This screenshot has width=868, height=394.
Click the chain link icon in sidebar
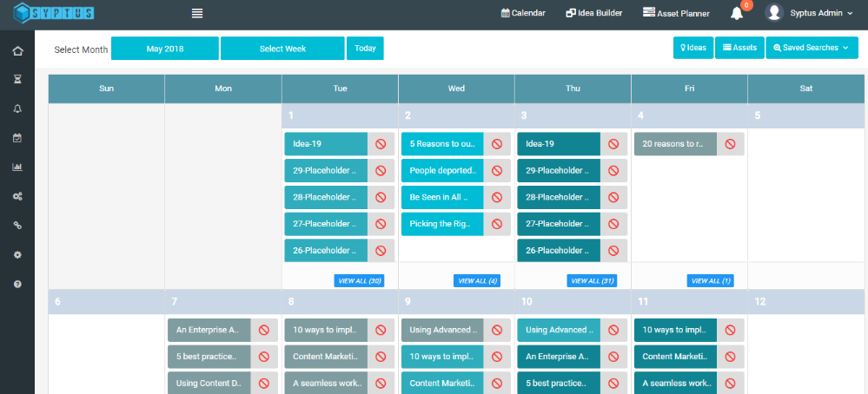point(17,226)
